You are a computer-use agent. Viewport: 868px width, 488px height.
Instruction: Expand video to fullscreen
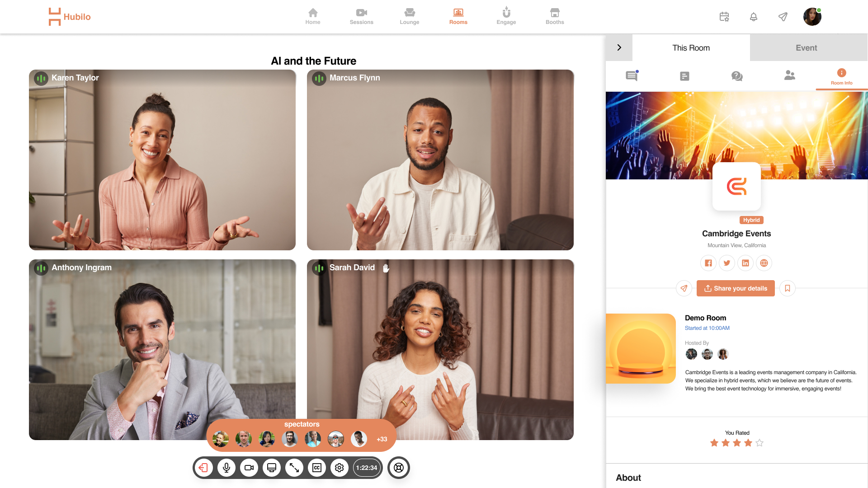294,468
